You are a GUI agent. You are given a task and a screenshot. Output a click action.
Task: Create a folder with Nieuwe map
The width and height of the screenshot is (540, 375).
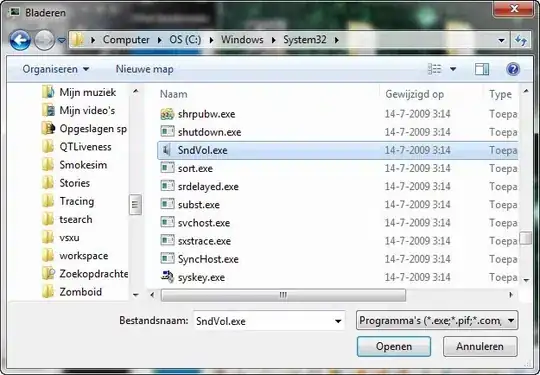(x=144, y=69)
